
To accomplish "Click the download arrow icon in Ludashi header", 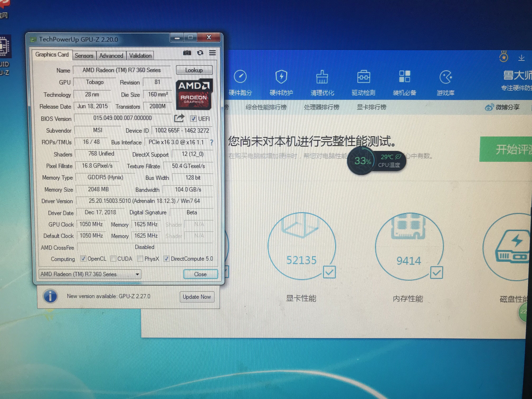I will click(x=521, y=58).
